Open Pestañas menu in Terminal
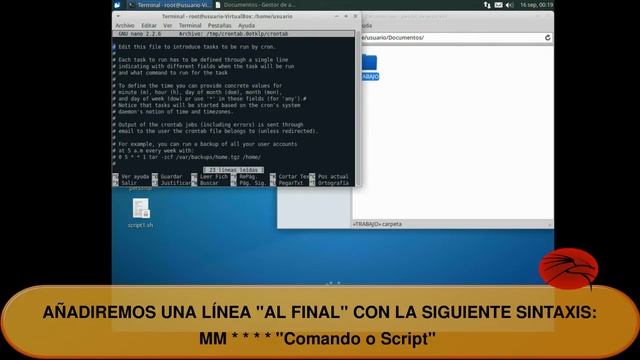Screen dimensions: 640x360 pyautogui.click(x=220, y=25)
